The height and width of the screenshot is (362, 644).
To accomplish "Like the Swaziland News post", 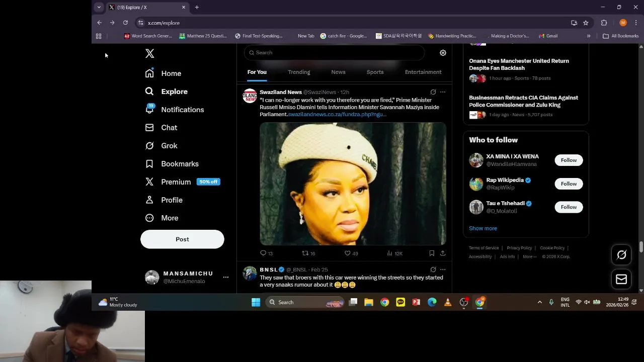I will pos(351,253).
